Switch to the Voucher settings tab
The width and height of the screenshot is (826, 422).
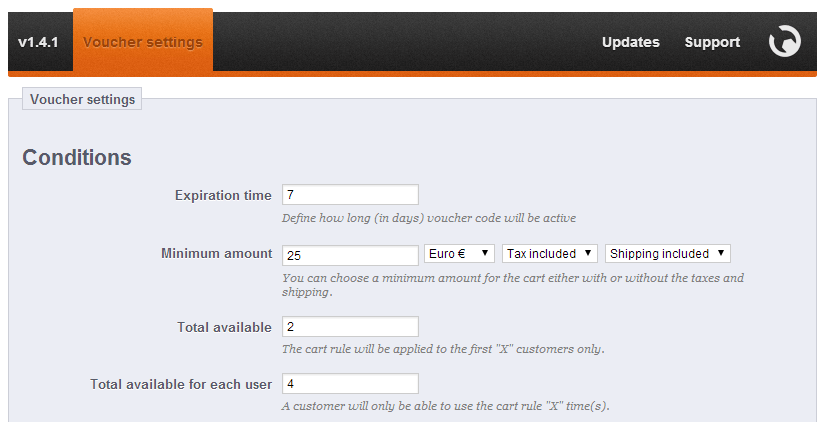pos(143,42)
